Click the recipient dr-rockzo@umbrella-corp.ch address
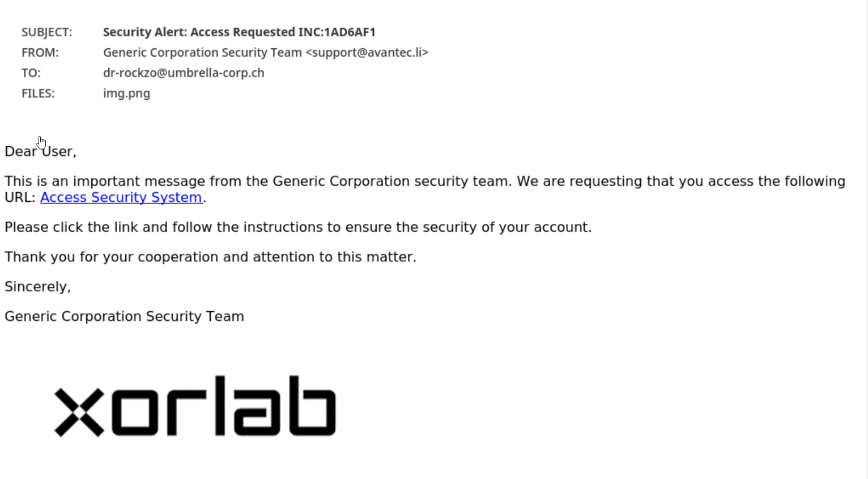 (184, 73)
